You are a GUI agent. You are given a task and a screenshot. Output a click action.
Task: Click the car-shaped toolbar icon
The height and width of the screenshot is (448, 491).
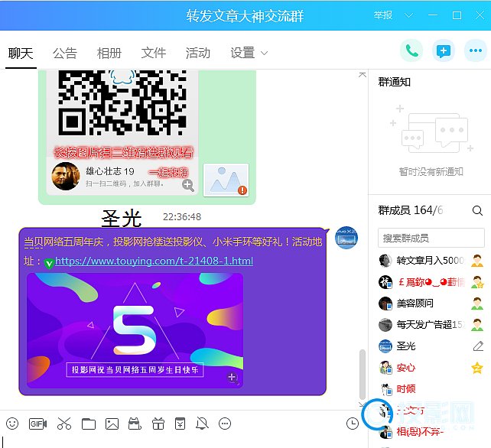click(135, 424)
